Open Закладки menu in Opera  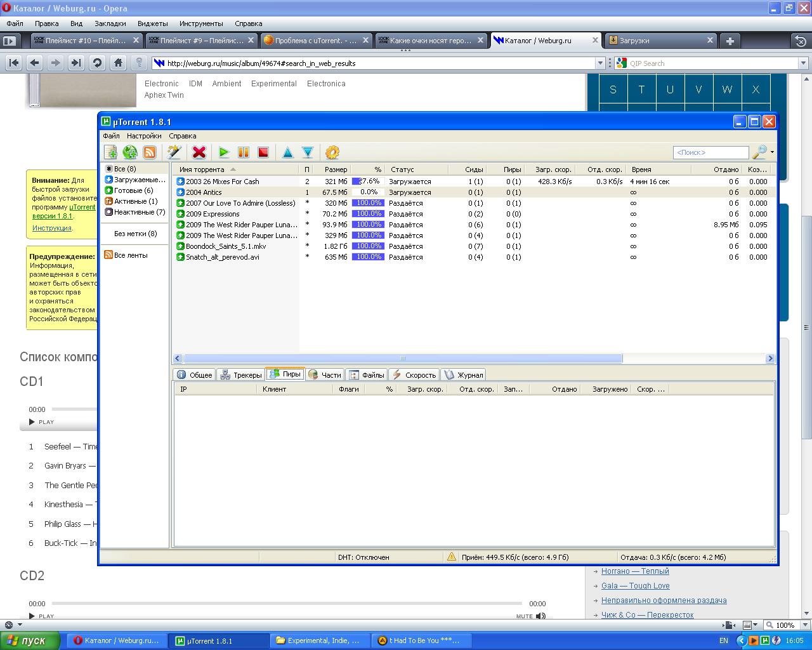click(x=110, y=23)
